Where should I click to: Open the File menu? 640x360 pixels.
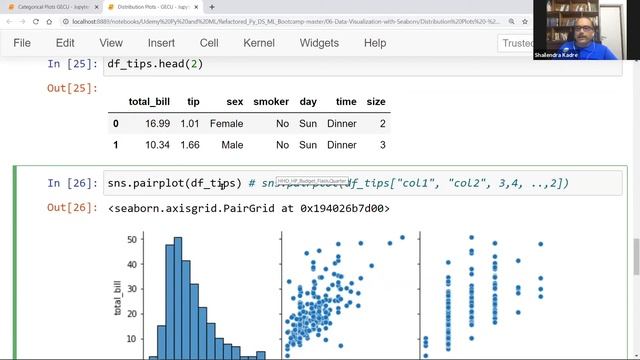22,43
